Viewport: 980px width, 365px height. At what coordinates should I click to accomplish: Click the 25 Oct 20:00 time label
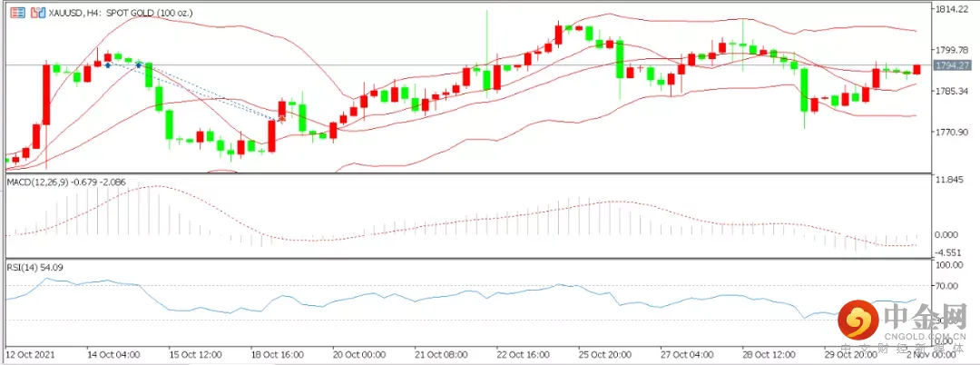[604, 354]
